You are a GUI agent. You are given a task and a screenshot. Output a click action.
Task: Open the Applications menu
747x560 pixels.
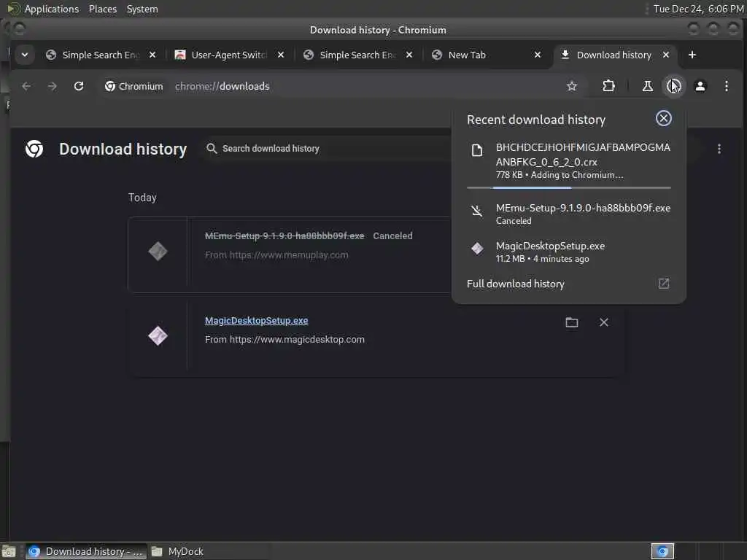52,9
